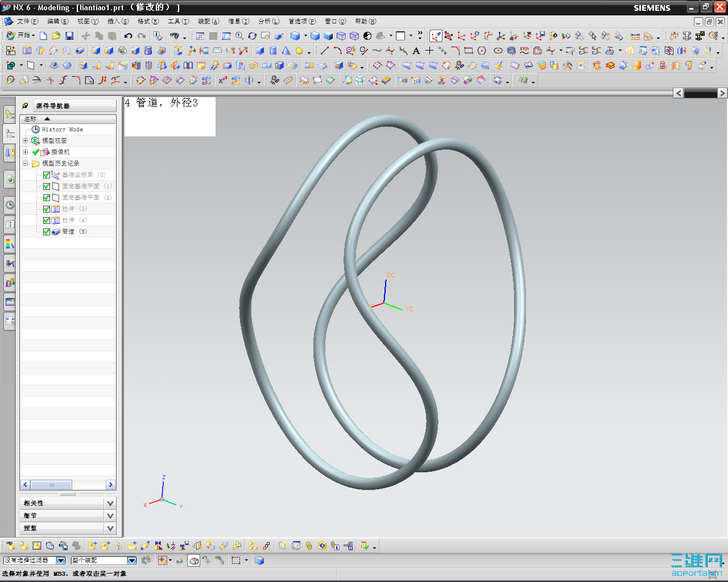Click the 开始 start button

point(20,35)
